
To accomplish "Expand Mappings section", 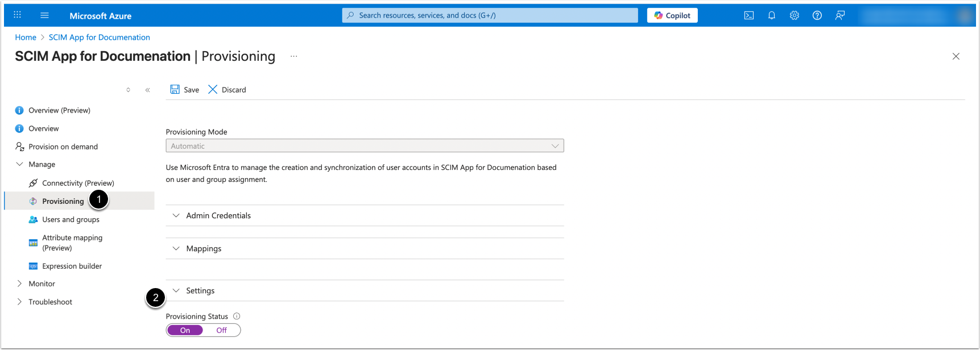I will [x=365, y=248].
